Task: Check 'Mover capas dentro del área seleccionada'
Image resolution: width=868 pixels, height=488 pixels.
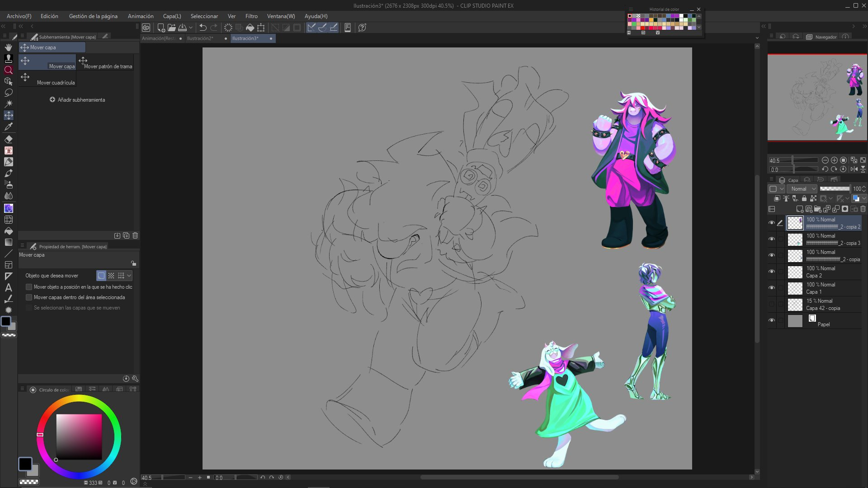Action: [29, 297]
